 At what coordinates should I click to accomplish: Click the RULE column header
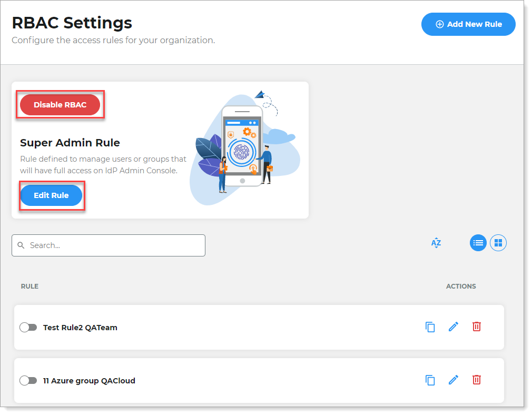[29, 286]
